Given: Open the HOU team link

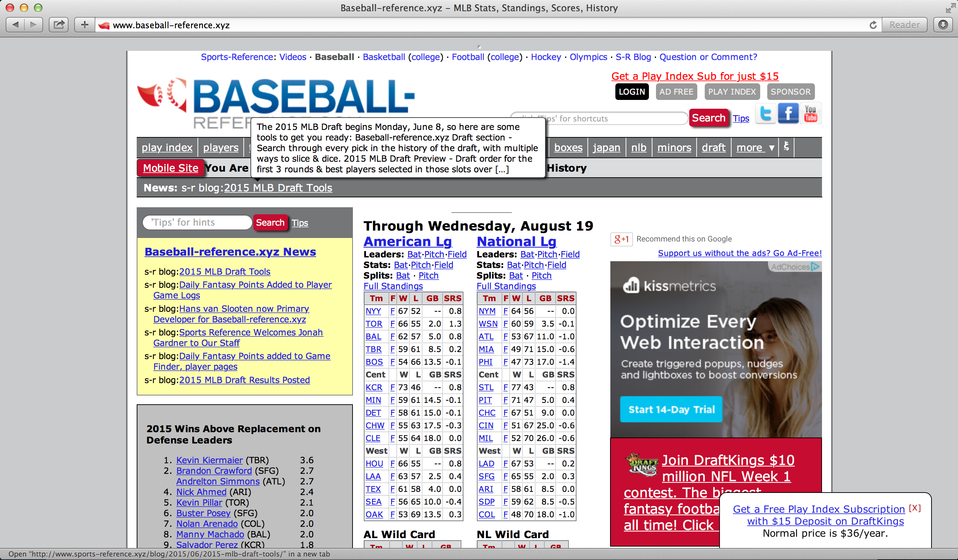Looking at the screenshot, I should pyautogui.click(x=374, y=464).
